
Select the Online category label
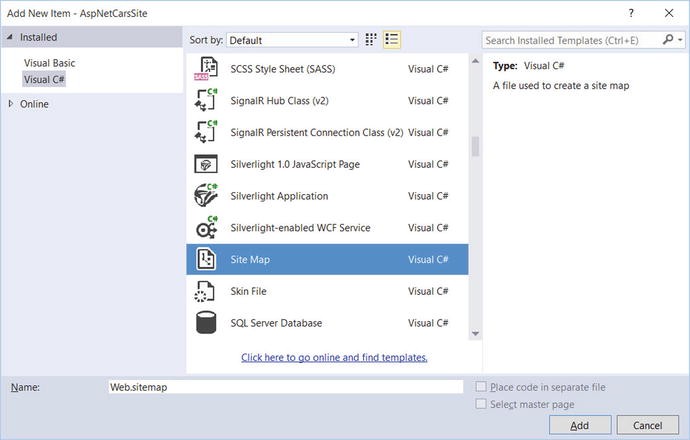[x=34, y=104]
